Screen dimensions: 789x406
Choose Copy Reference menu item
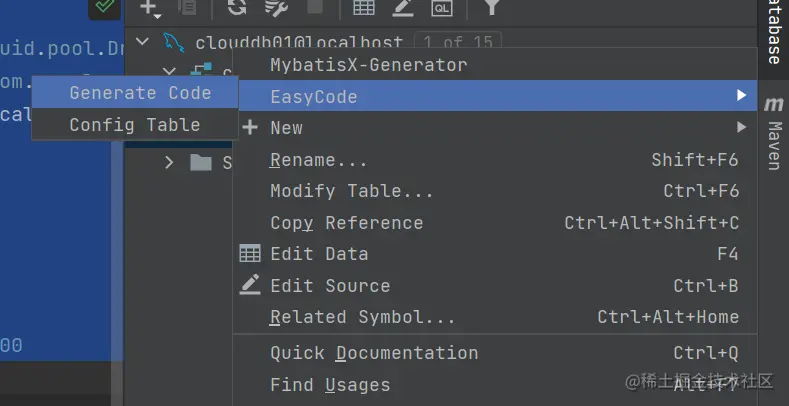pos(496,223)
